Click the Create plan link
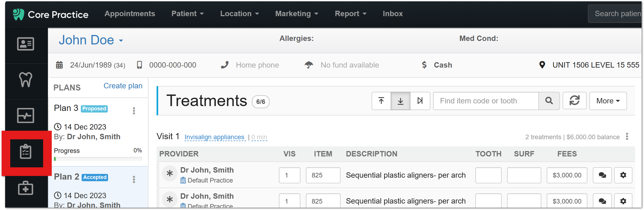This screenshot has height=210, width=644. 123,86
